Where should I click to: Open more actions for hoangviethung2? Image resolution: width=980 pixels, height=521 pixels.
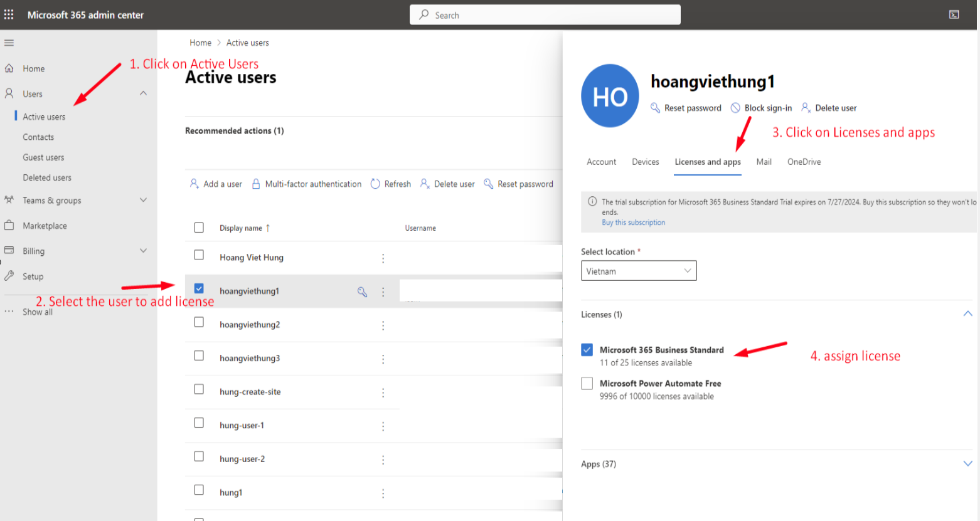coord(383,325)
